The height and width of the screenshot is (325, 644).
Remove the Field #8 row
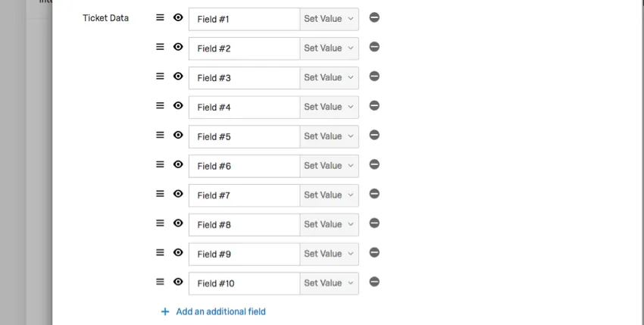click(x=374, y=223)
